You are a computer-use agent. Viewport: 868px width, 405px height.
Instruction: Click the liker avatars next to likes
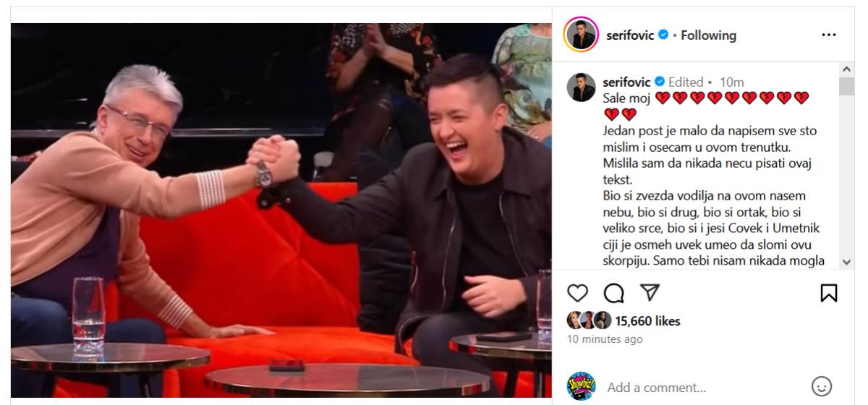click(x=590, y=320)
